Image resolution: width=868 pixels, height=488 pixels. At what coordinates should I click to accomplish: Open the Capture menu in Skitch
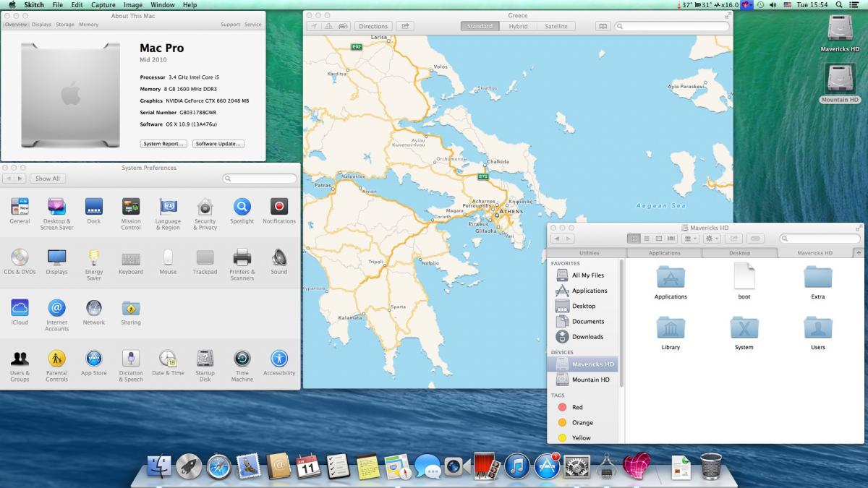tap(103, 5)
